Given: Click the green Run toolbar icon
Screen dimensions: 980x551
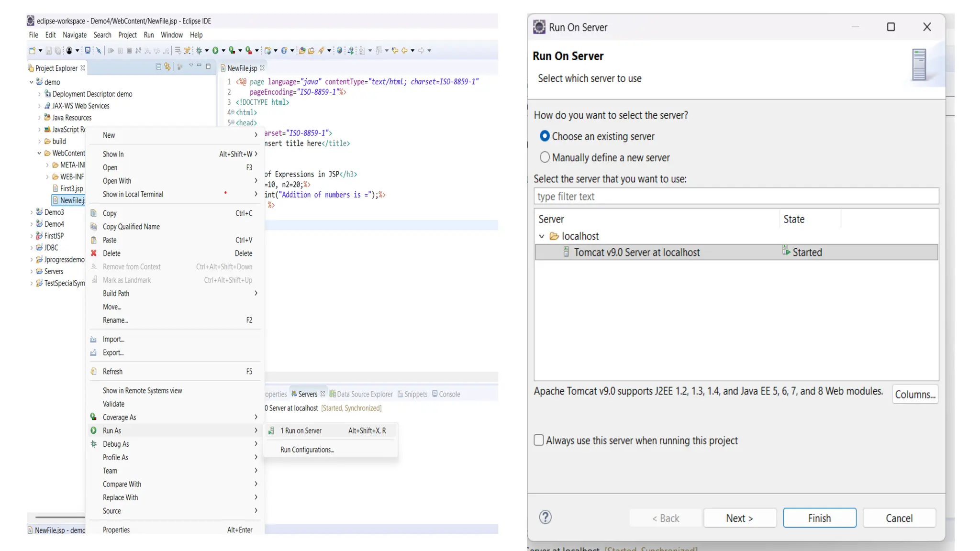Looking at the screenshot, I should pos(215,50).
